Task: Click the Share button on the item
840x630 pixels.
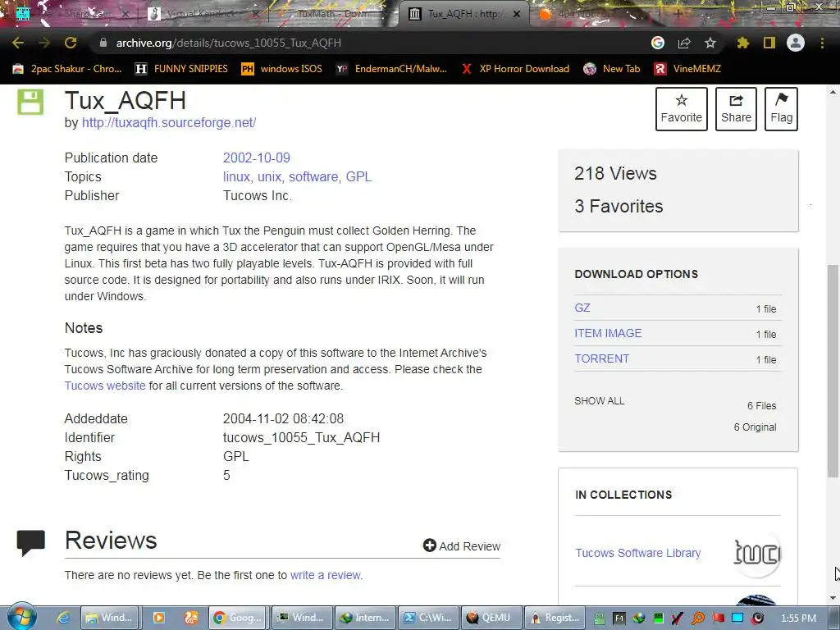Action: pyautogui.click(x=736, y=109)
